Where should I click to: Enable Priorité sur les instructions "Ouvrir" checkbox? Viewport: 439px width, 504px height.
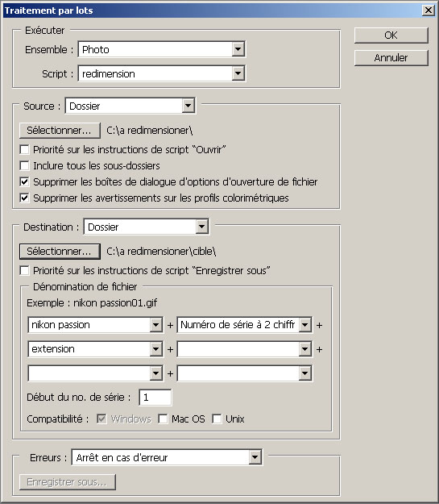24,149
